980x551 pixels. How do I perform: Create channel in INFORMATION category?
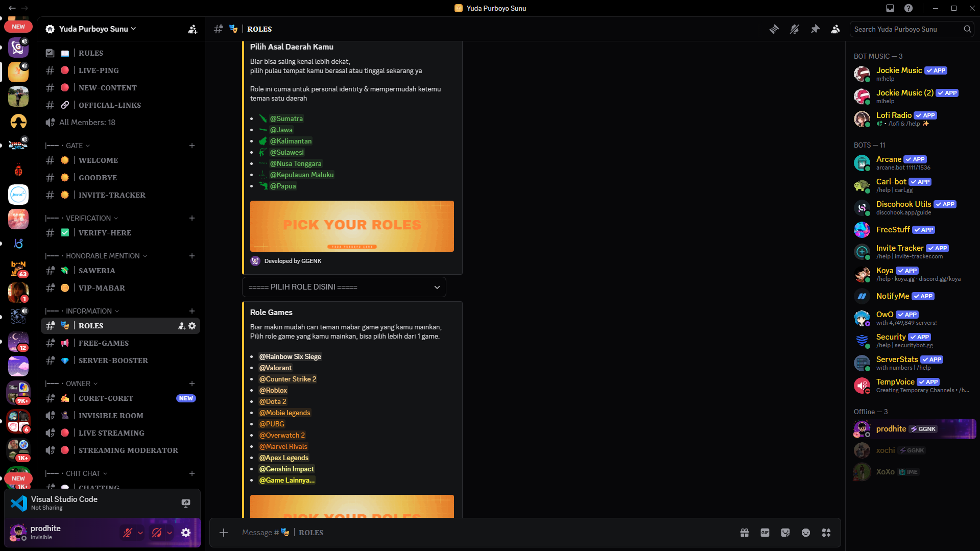[192, 311]
